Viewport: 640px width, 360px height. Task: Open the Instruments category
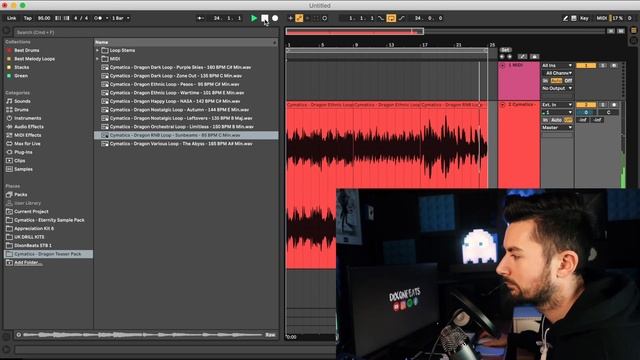click(27, 118)
